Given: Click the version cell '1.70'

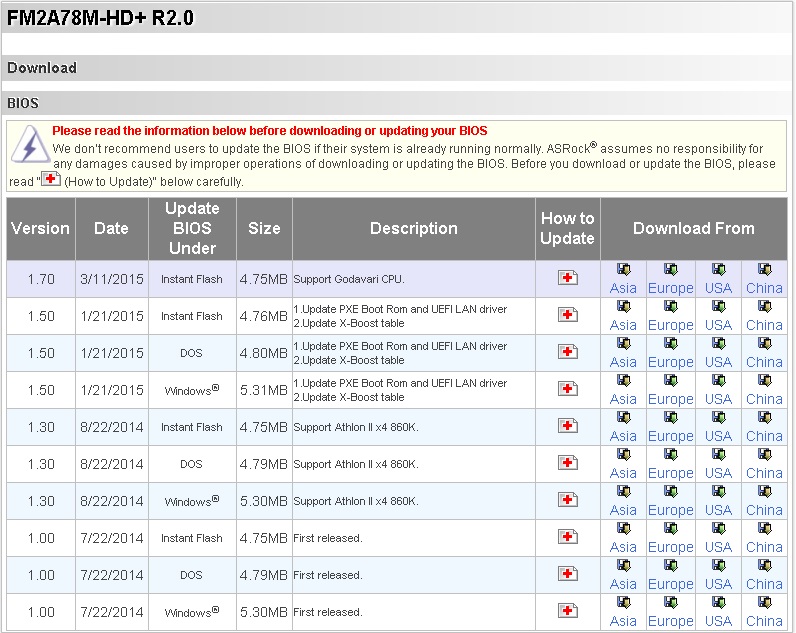Looking at the screenshot, I should pos(41,279).
